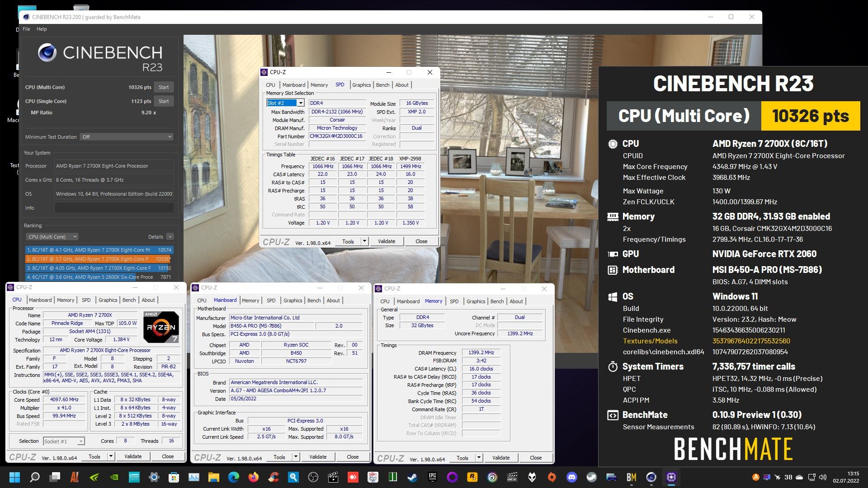This screenshot has height=488, width=868.
Task: Click the Firefox taskbar icon
Action: tap(253, 477)
